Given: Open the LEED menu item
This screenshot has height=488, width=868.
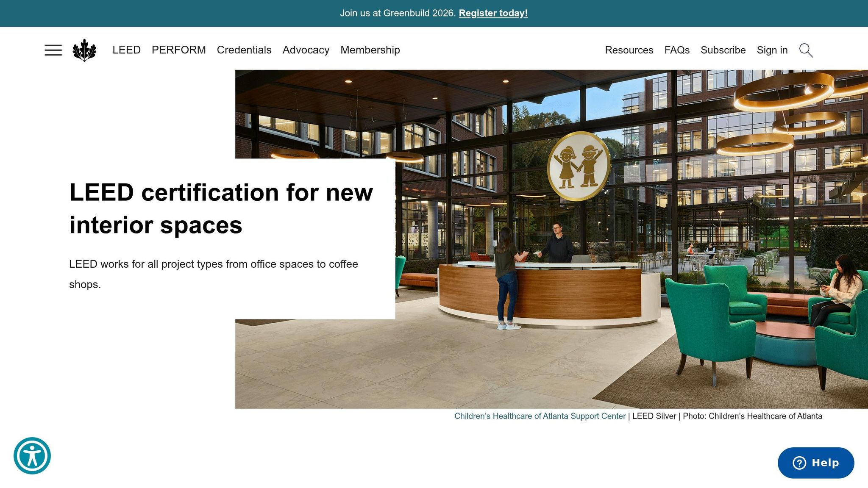Looking at the screenshot, I should click(126, 50).
